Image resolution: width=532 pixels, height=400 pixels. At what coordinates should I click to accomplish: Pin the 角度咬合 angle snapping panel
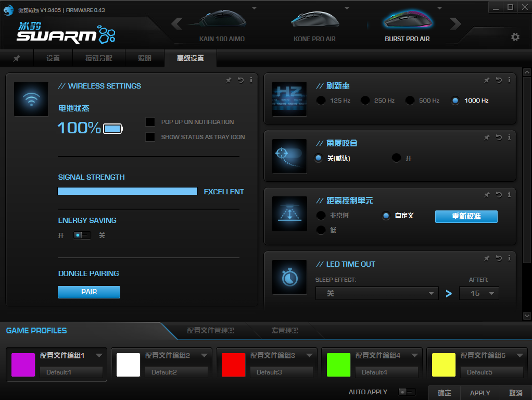click(487, 137)
